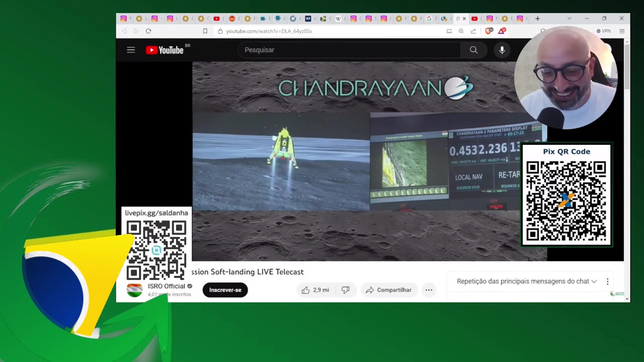The image size is (644, 362).
Task: Open the browser main menu hamburger
Action: [x=622, y=31]
